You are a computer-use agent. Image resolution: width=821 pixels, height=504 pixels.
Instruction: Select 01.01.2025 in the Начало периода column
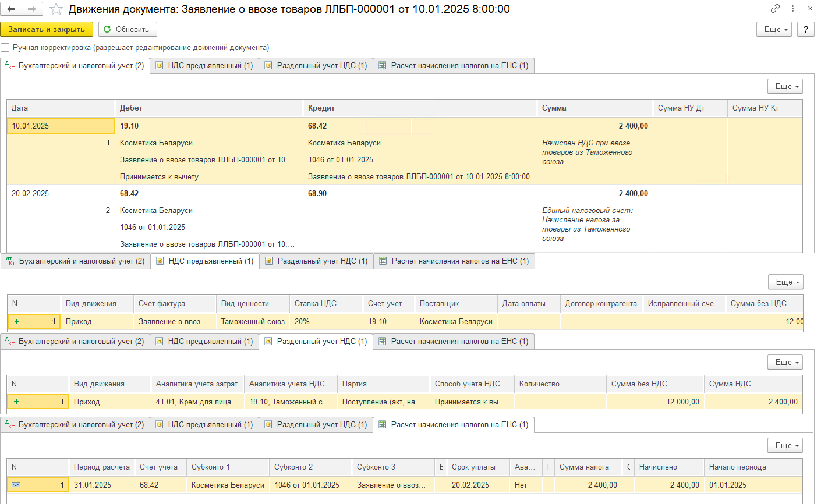coord(753,485)
